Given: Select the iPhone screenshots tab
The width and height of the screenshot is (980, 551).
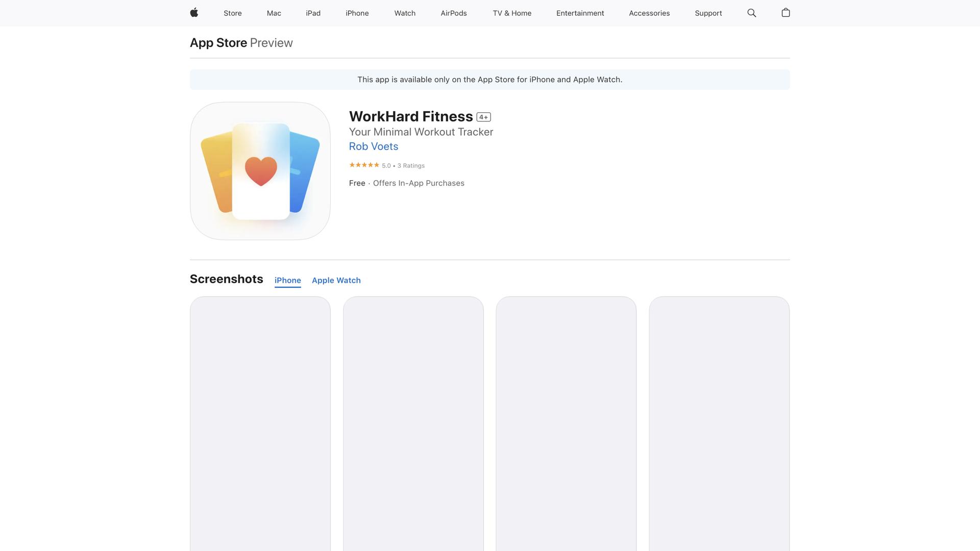Looking at the screenshot, I should (287, 280).
